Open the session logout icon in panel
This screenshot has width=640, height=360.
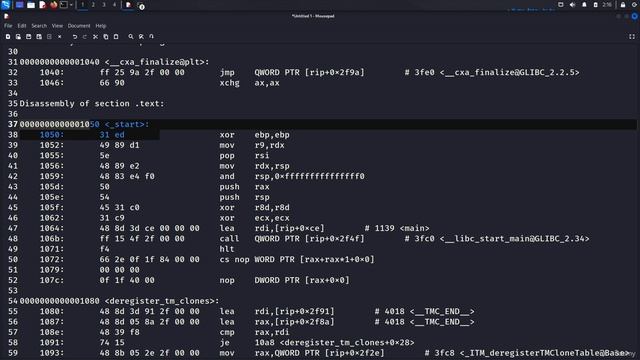coord(635,5)
